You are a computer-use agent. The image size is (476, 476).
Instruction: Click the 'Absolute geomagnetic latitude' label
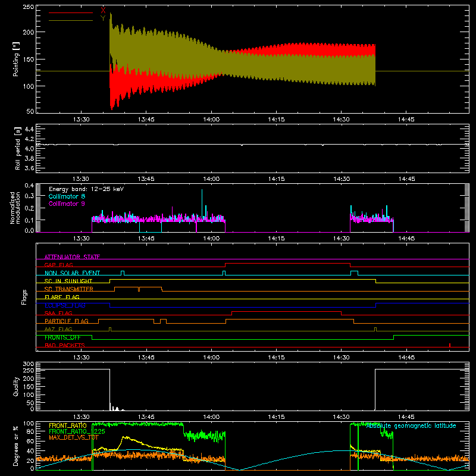tap(411, 425)
